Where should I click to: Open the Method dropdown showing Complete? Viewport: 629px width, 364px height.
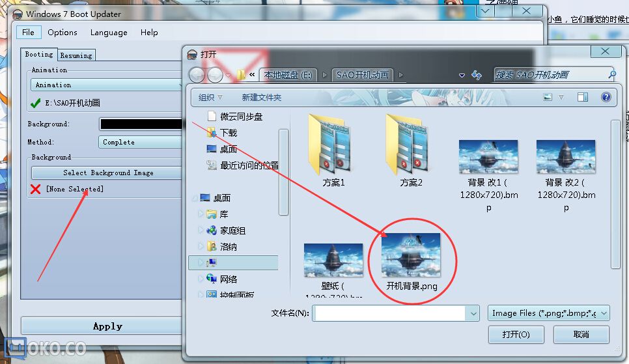point(141,142)
